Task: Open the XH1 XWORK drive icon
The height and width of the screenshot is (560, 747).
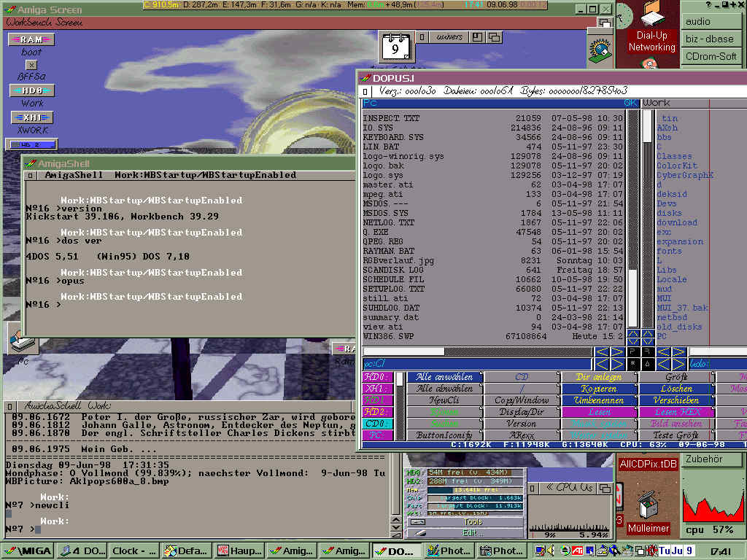Action: [x=31, y=117]
